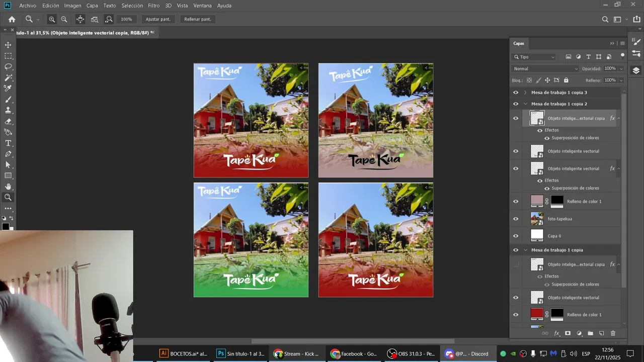Open the extra tools ellipsis
Image resolution: width=644 pixels, height=362 pixels.
[8, 208]
